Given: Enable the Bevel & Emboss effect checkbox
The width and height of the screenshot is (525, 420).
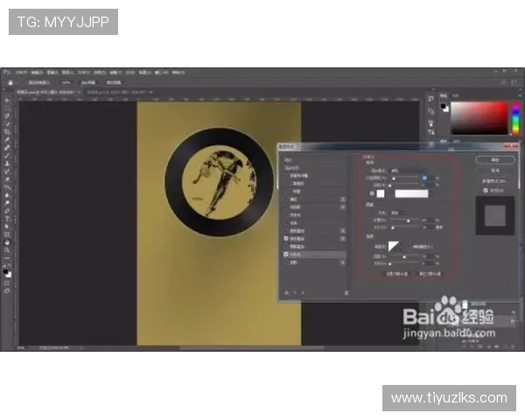Looking at the screenshot, I should [286, 176].
